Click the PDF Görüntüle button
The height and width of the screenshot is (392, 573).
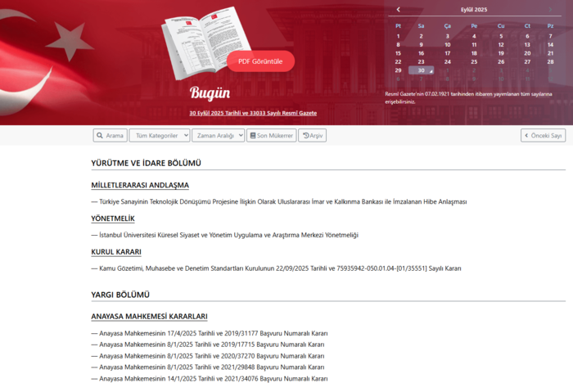(260, 61)
